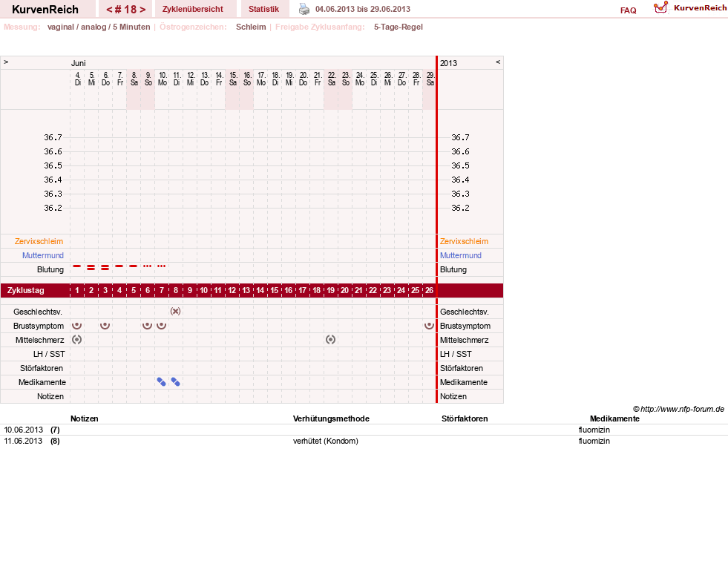Expand chart with > arrow beside Juni
The height and width of the screenshot is (581, 728).
coord(6,62)
